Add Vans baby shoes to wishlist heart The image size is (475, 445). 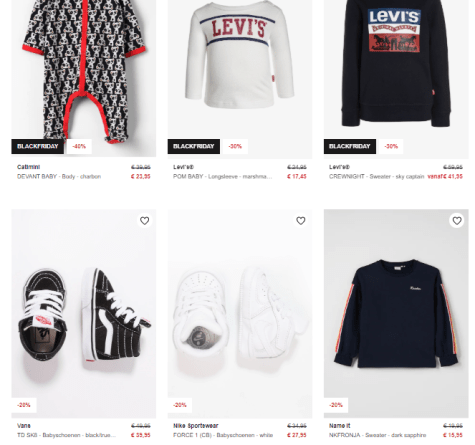click(x=144, y=221)
